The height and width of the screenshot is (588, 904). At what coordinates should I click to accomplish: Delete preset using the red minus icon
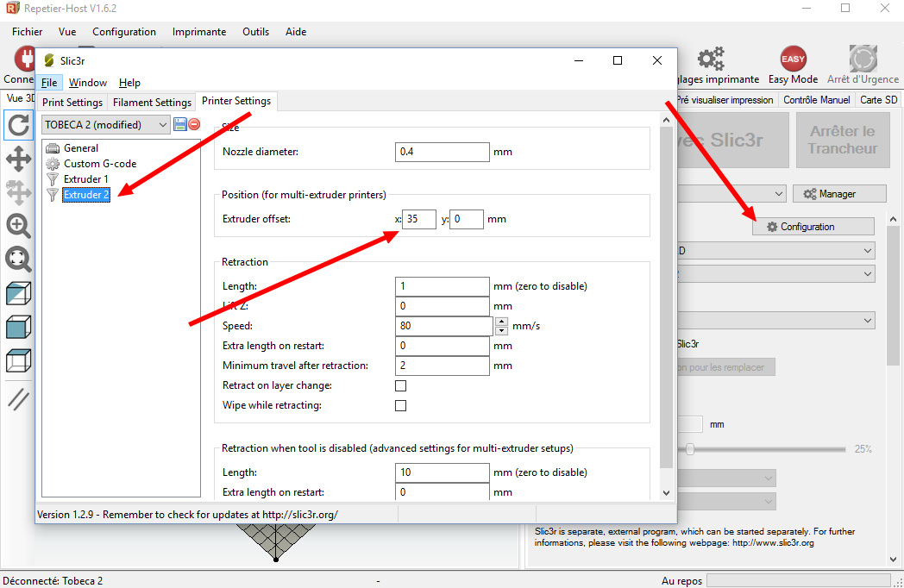tap(194, 124)
